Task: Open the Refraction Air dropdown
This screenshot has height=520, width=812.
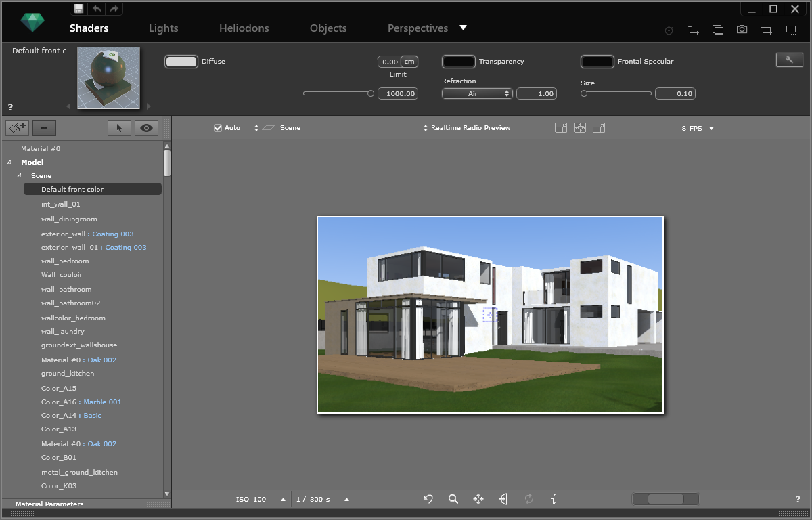Action: click(478, 93)
